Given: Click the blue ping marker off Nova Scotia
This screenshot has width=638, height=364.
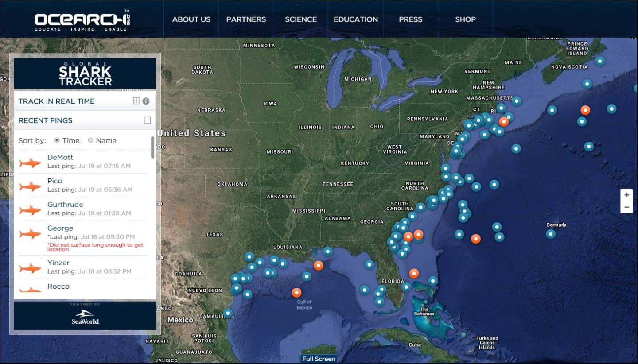Looking at the screenshot, I should [x=600, y=61].
